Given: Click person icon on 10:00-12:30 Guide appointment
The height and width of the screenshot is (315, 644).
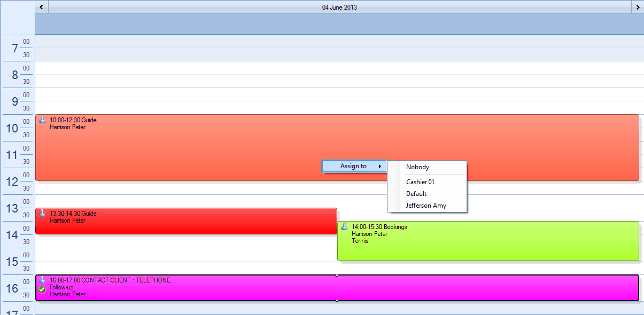Looking at the screenshot, I should (42, 120).
